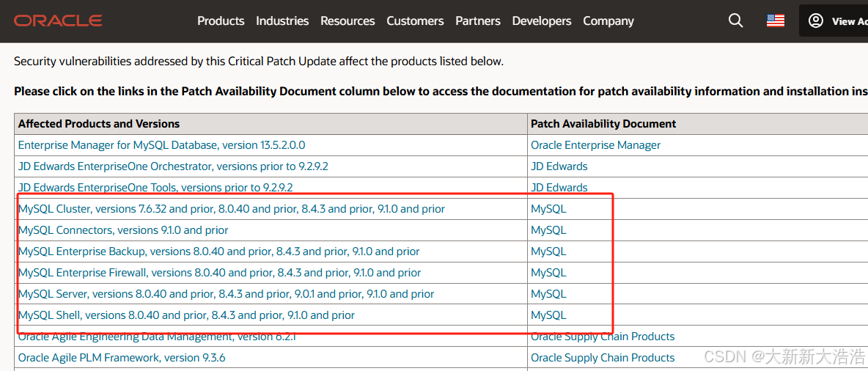This screenshot has height=371, width=868.
Task: Open MySQL patch document for Enterprise Backup
Action: click(548, 251)
